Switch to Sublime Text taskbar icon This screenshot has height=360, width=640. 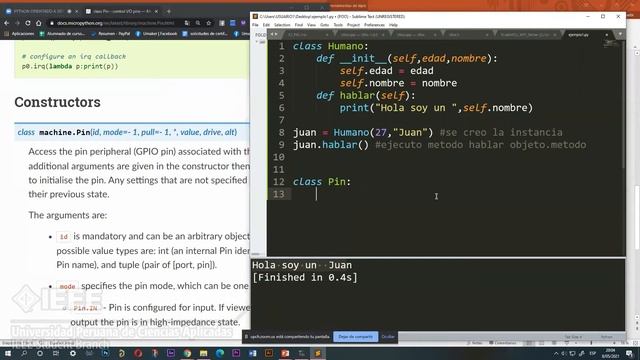point(318,353)
